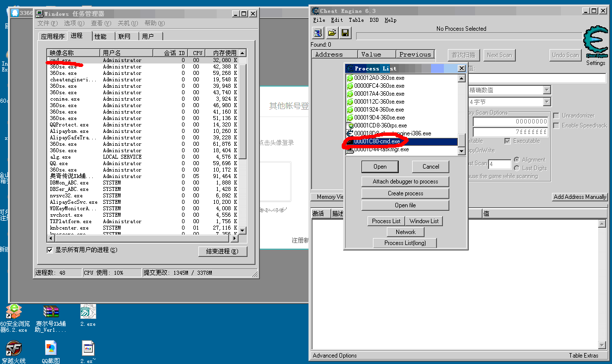612x364 pixels.
Task: Click Attach debugger to process button
Action: (x=405, y=182)
